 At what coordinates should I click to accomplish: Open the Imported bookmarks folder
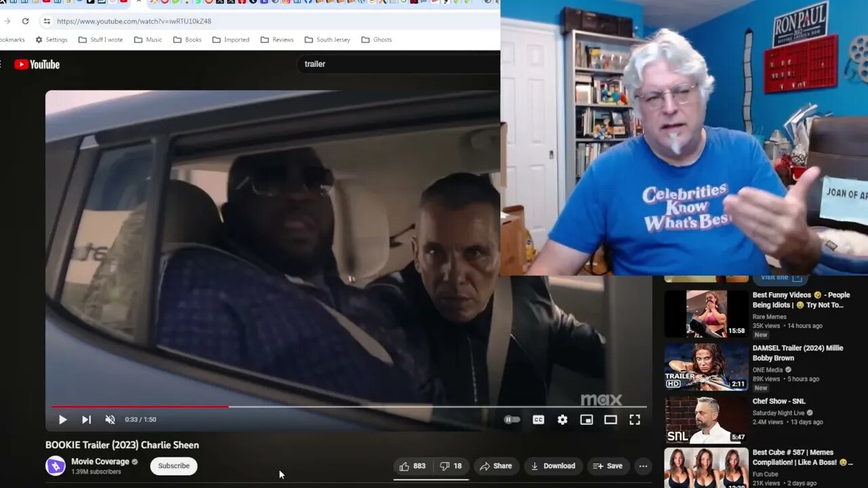(x=231, y=39)
